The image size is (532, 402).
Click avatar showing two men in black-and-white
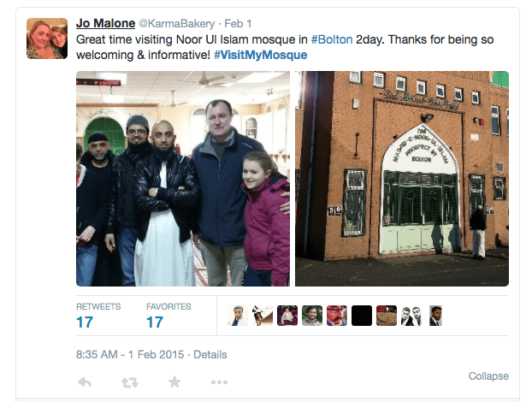point(411,316)
